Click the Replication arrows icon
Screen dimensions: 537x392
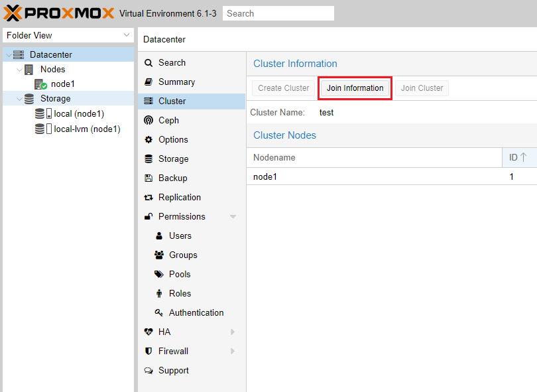pos(149,198)
